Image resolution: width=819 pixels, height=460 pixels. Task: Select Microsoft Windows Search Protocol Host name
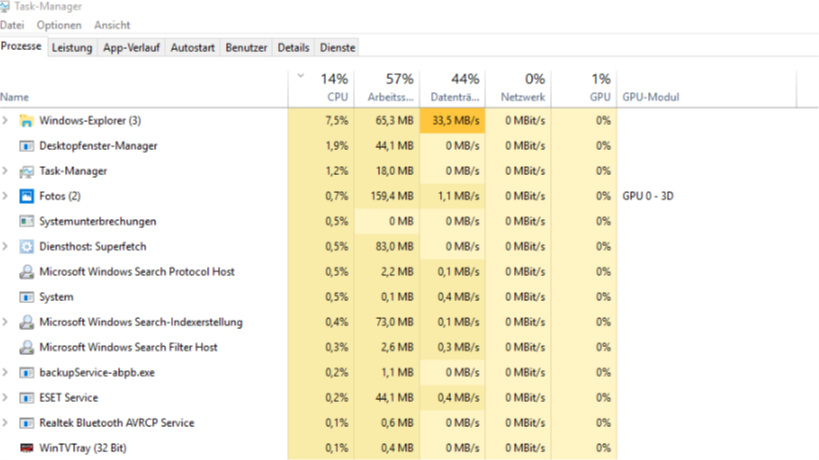point(137,272)
